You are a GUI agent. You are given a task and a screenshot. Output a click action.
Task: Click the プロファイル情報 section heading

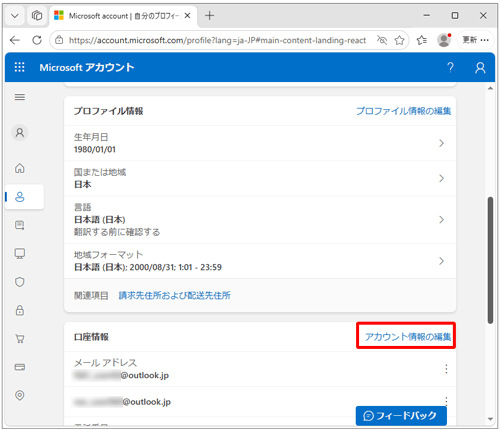pos(108,111)
